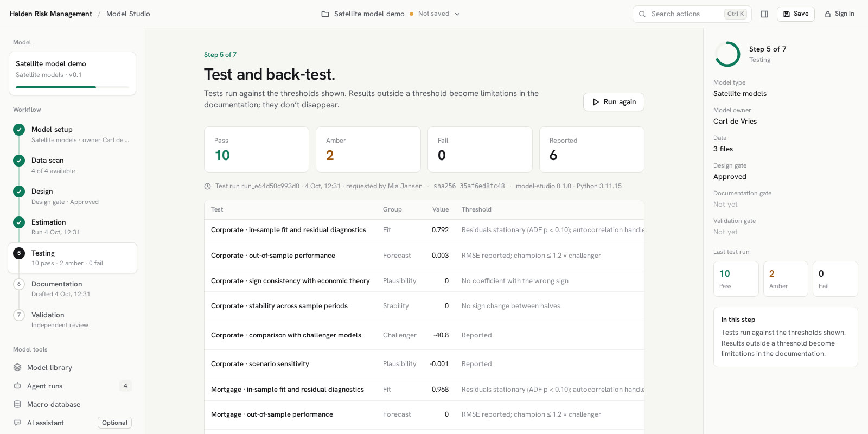Select Mortgage out-of-sample performance row
This screenshot has height=434, width=868.
click(x=424, y=414)
